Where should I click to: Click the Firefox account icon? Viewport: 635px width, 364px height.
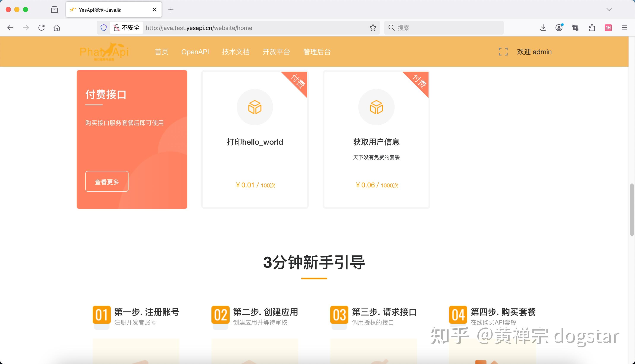[x=559, y=28]
